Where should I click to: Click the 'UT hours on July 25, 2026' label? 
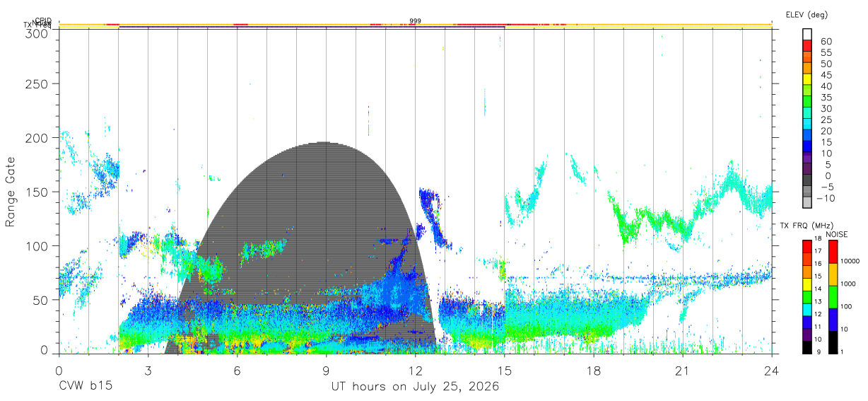pyautogui.click(x=415, y=387)
